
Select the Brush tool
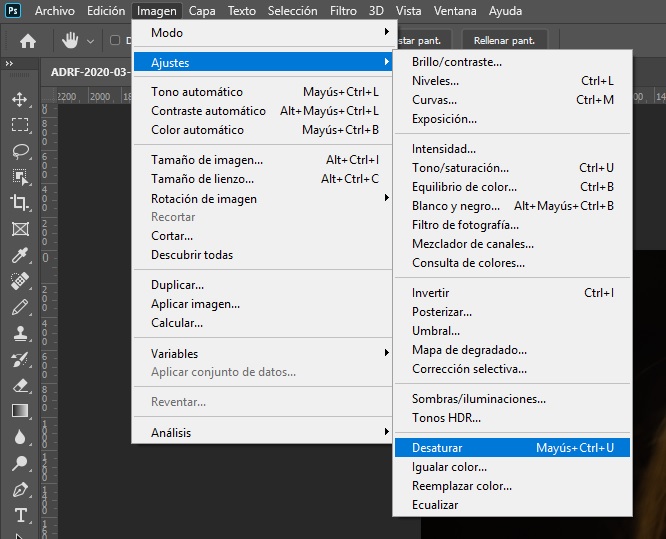[x=20, y=307]
